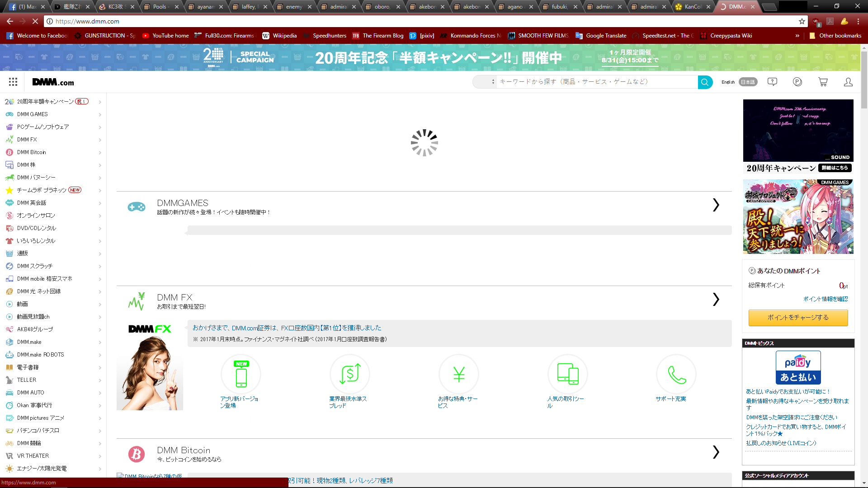Click 詳細はこちら campaign button
The width and height of the screenshot is (868, 488).
click(835, 168)
